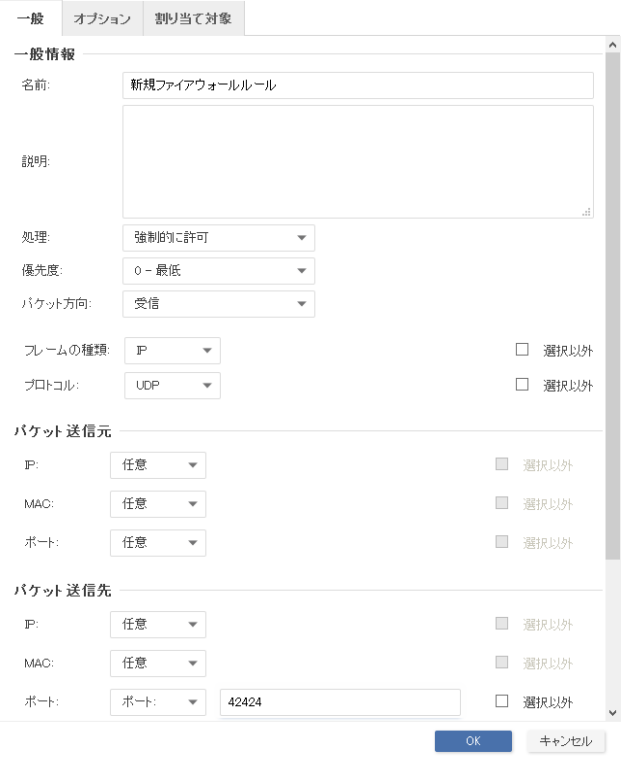Expand the 優先度 dropdown
The image size is (622, 761).
(x=218, y=271)
